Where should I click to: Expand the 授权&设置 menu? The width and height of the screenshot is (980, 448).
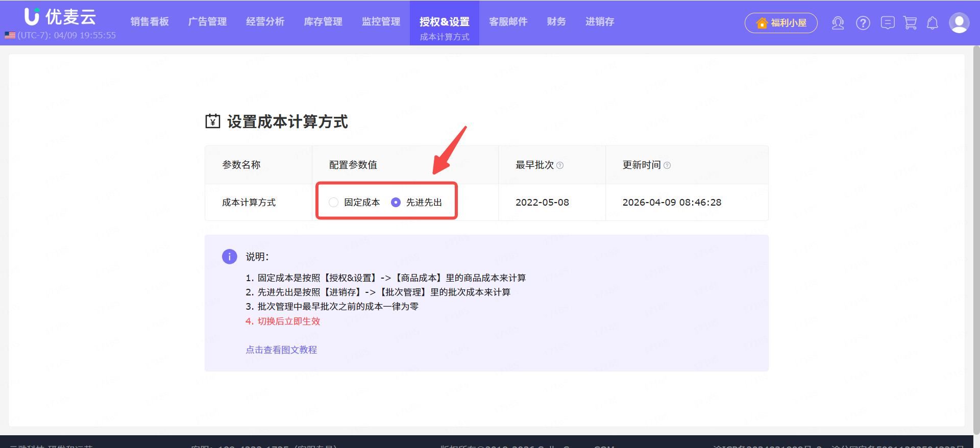click(x=444, y=21)
